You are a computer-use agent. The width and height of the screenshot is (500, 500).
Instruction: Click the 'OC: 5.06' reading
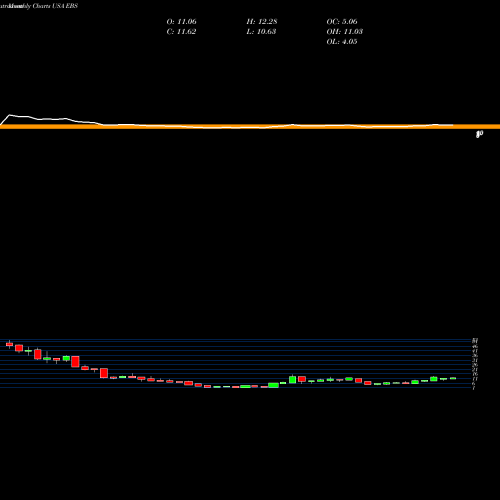pos(342,22)
